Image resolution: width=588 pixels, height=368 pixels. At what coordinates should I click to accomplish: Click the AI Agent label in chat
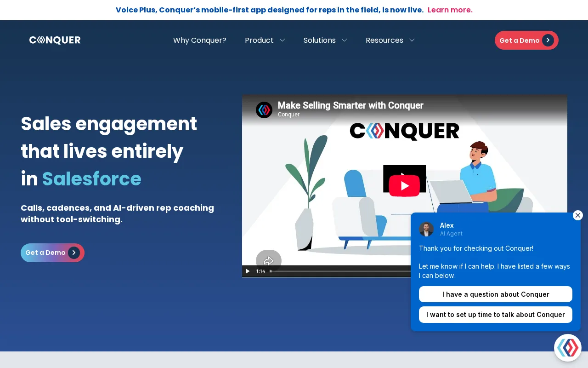click(x=451, y=234)
